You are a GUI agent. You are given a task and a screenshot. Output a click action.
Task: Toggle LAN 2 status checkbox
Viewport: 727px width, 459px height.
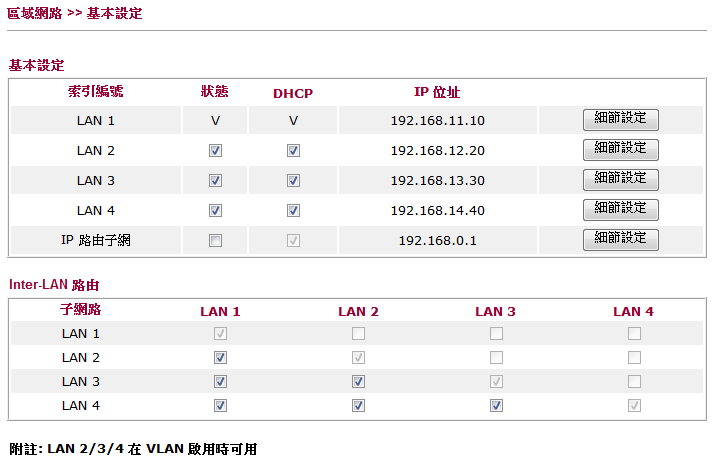point(215,151)
